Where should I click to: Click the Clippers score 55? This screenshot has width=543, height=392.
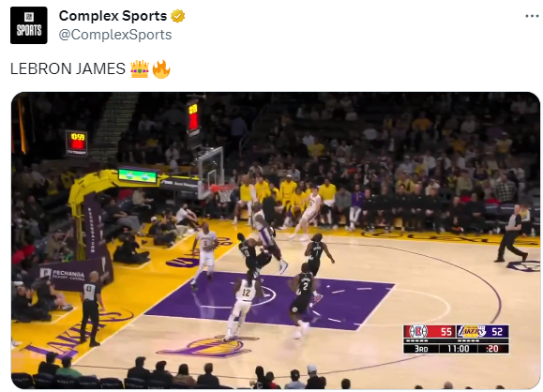coord(446,332)
